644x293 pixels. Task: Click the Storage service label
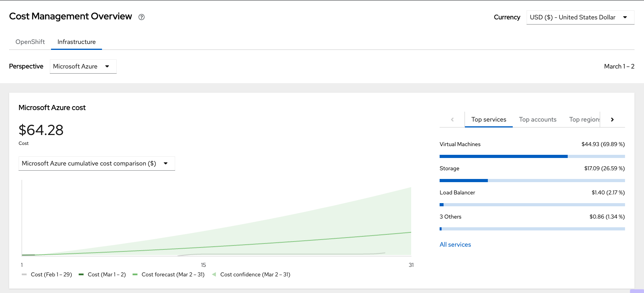click(x=449, y=168)
